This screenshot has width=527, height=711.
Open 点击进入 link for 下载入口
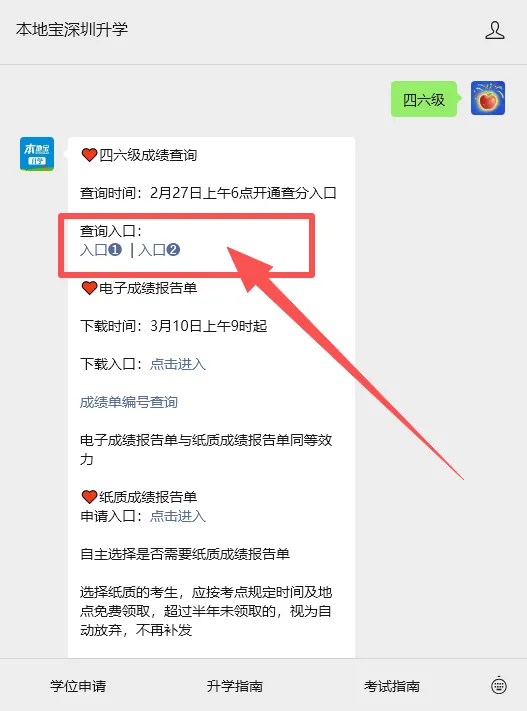point(178,364)
